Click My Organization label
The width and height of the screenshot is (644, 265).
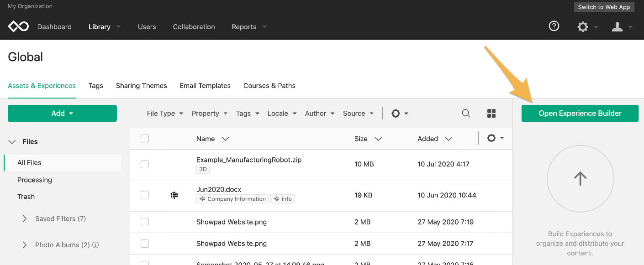click(x=30, y=6)
